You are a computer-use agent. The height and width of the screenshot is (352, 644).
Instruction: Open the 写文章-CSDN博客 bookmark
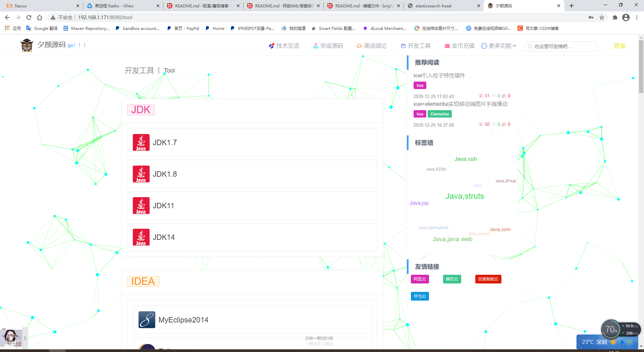[538, 28]
